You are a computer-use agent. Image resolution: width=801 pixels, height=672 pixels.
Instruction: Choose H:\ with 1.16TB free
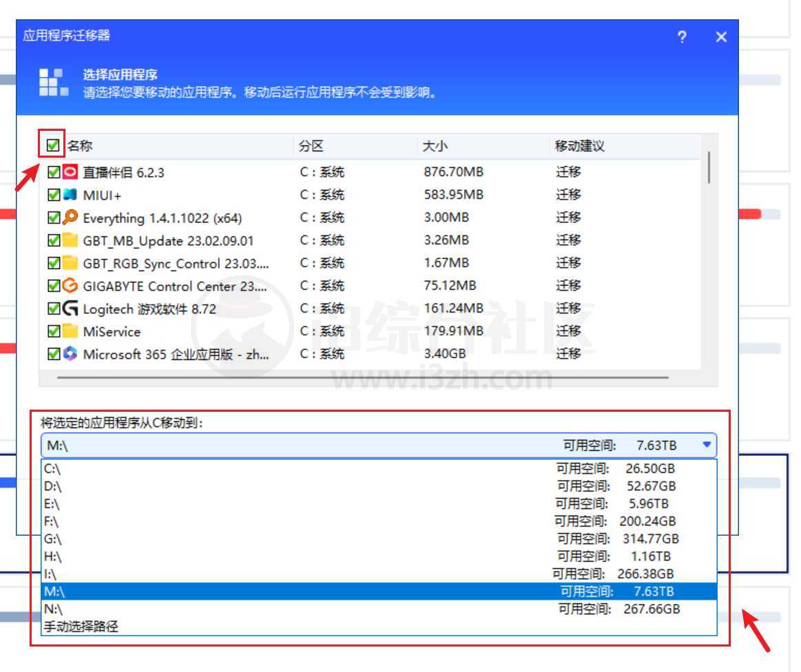[x=379, y=556]
